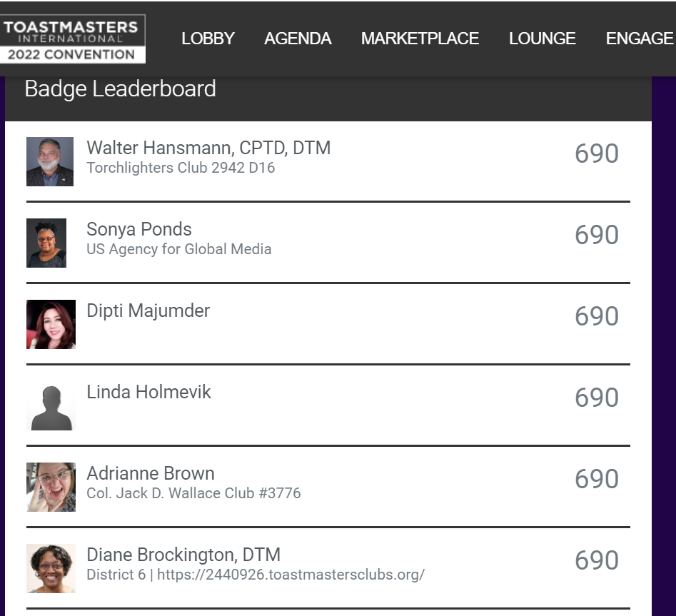Click the name Walter Hansmann, CPTD, DTM

[x=208, y=148]
